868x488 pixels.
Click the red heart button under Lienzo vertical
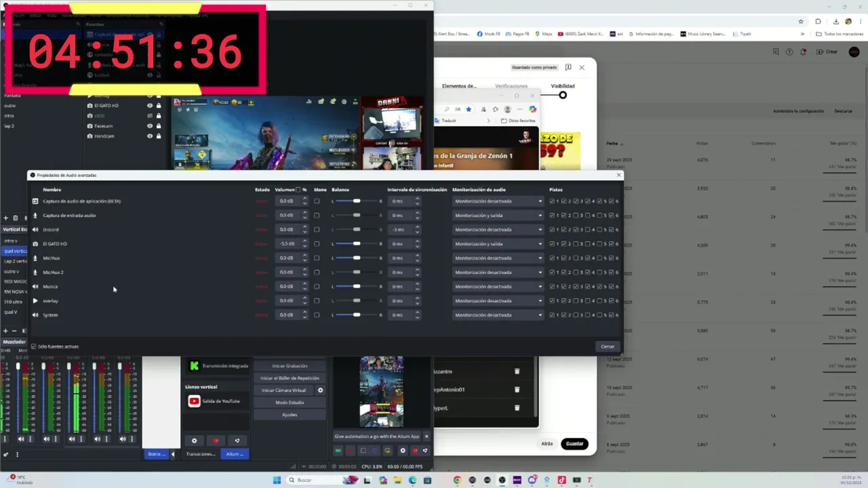pyautogui.click(x=216, y=441)
